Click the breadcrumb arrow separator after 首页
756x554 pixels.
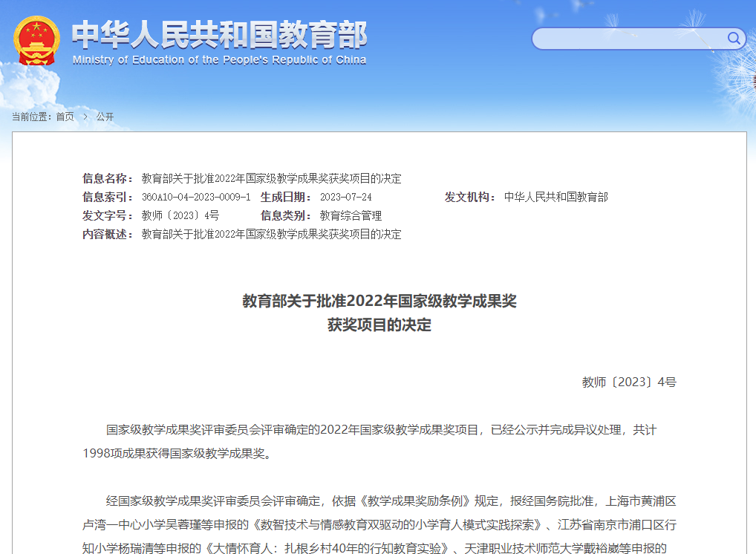(x=85, y=117)
